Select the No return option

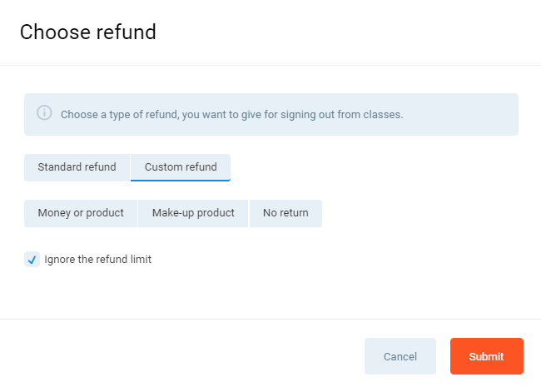click(285, 213)
